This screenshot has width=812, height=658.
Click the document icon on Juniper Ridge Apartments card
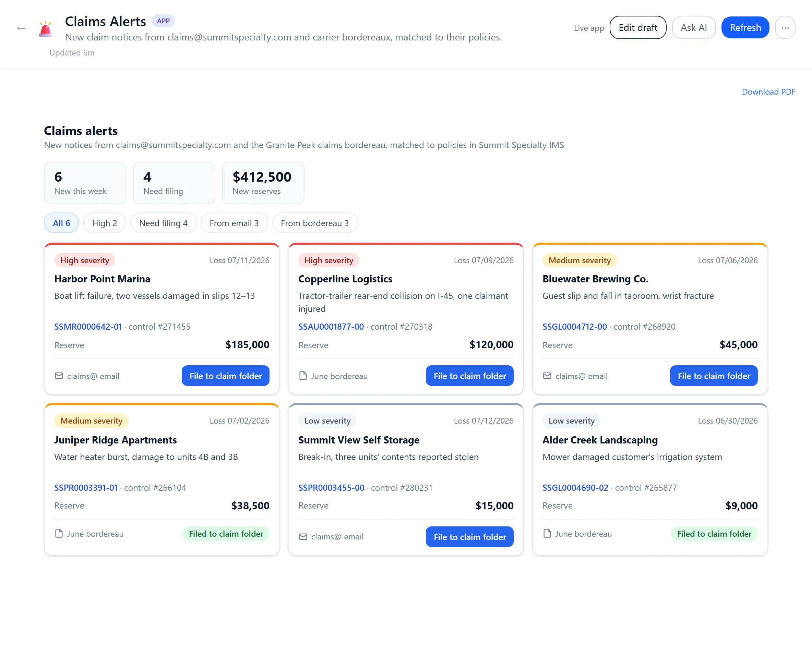(x=59, y=533)
